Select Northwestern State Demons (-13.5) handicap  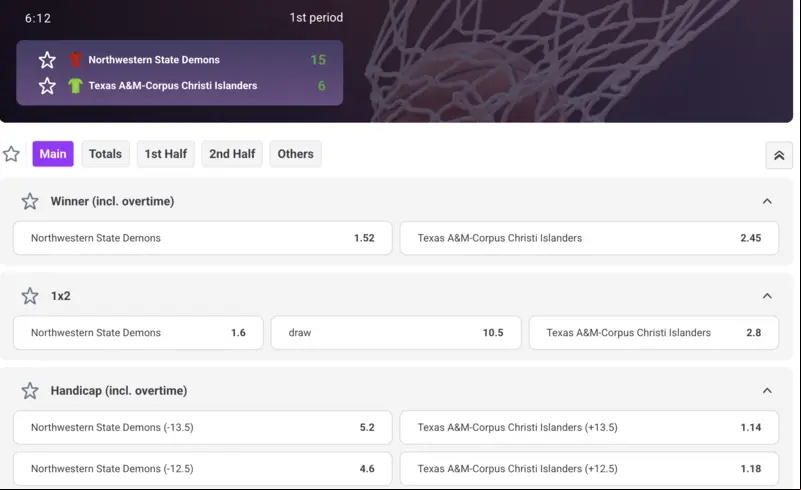point(203,427)
